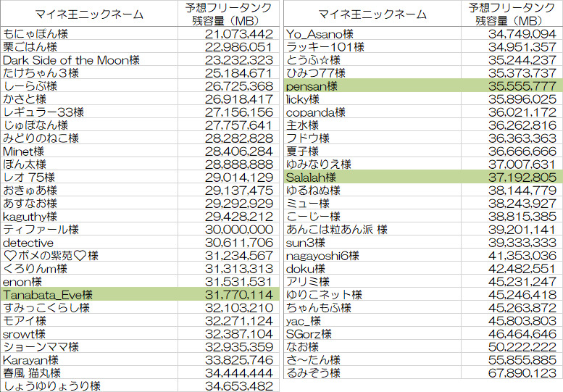
Task: Select highlighted cell Salalah様
Action: 372,177
